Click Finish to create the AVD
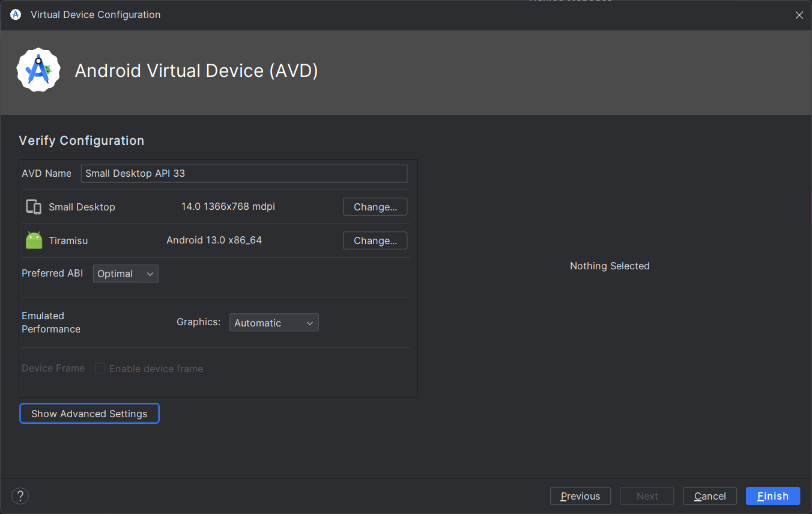 (773, 496)
